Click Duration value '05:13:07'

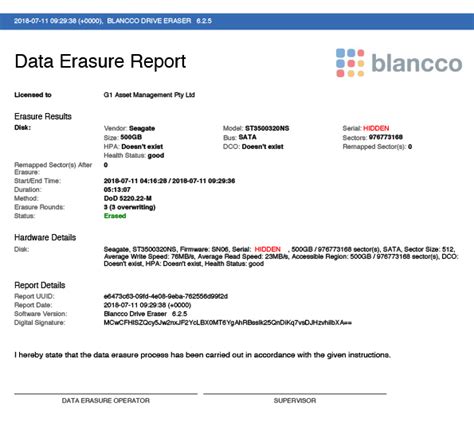pyautogui.click(x=117, y=190)
